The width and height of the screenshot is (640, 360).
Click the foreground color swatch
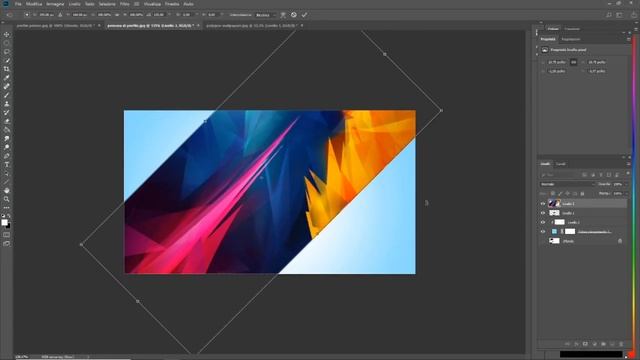click(x=4, y=222)
